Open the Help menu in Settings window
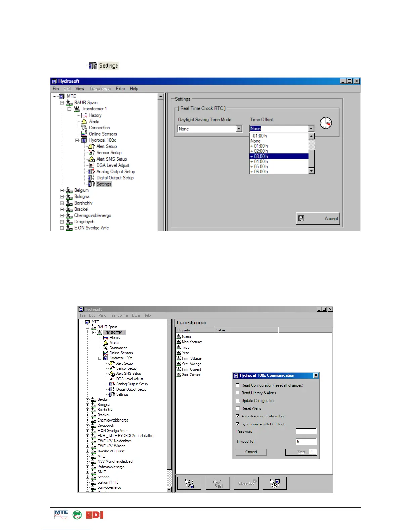 click(134, 89)
